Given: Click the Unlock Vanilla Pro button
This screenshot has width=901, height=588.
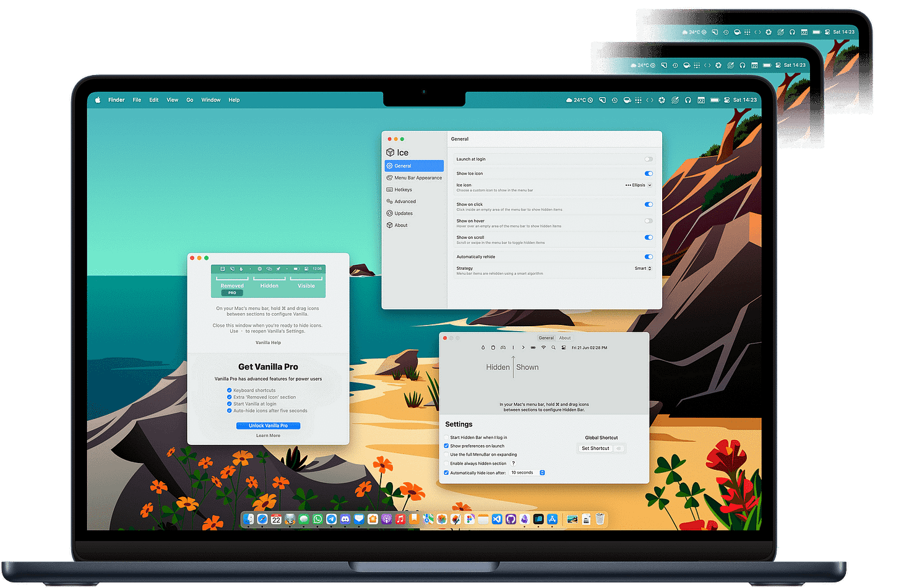Looking at the screenshot, I should [x=268, y=426].
